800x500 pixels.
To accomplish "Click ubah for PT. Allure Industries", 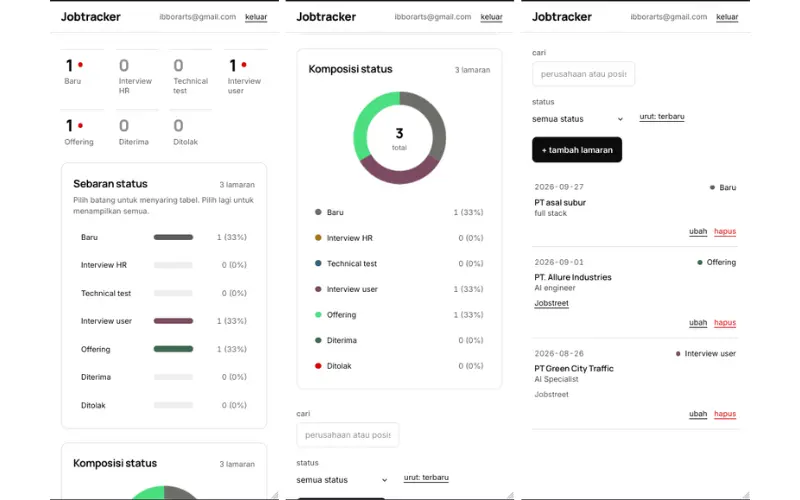I will tap(698, 322).
